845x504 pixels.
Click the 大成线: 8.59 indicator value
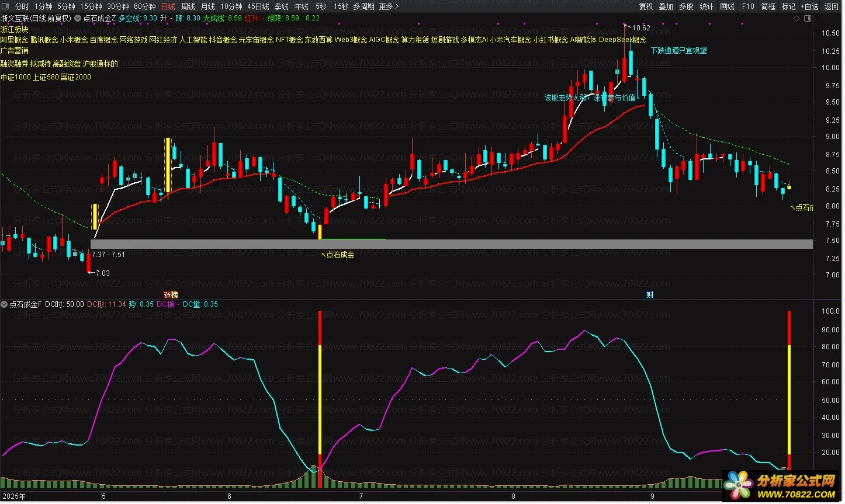point(222,18)
